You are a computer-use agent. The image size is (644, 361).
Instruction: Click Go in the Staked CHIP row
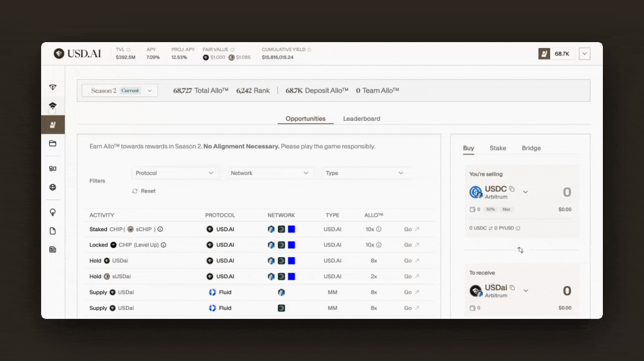click(x=412, y=229)
